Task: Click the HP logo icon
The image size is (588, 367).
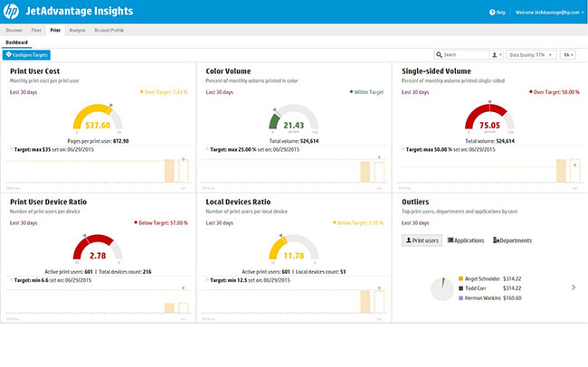Action: click(11, 12)
